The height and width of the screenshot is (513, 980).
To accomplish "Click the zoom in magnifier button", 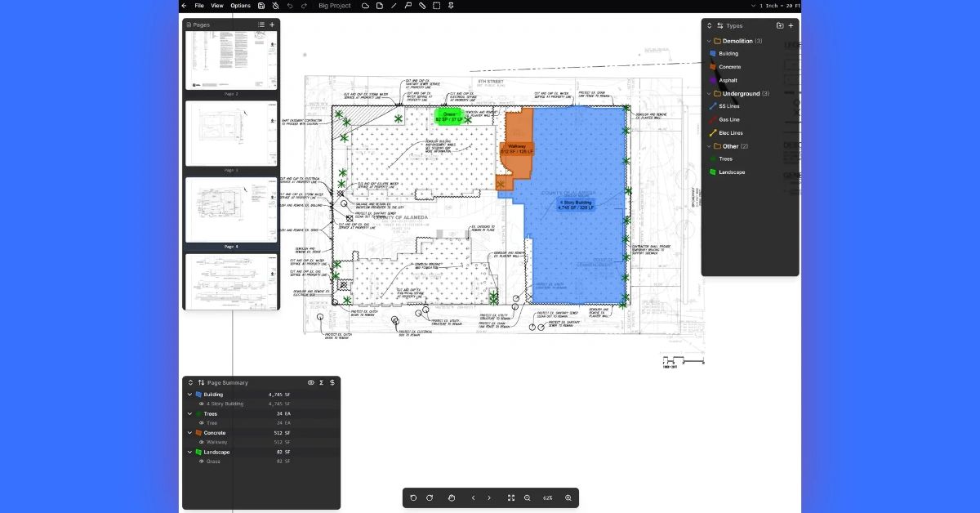I will pos(569,497).
